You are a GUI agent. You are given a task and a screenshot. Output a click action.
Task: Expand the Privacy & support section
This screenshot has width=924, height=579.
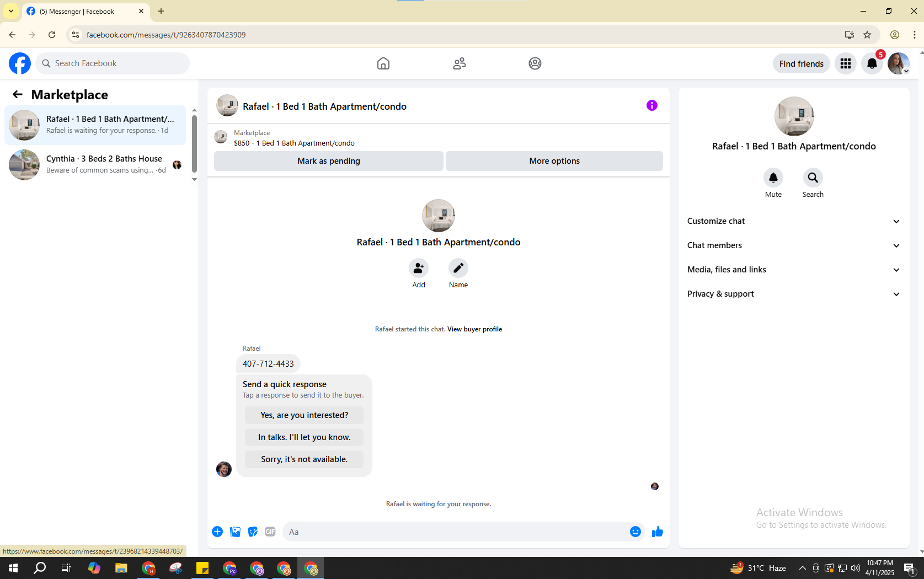794,294
